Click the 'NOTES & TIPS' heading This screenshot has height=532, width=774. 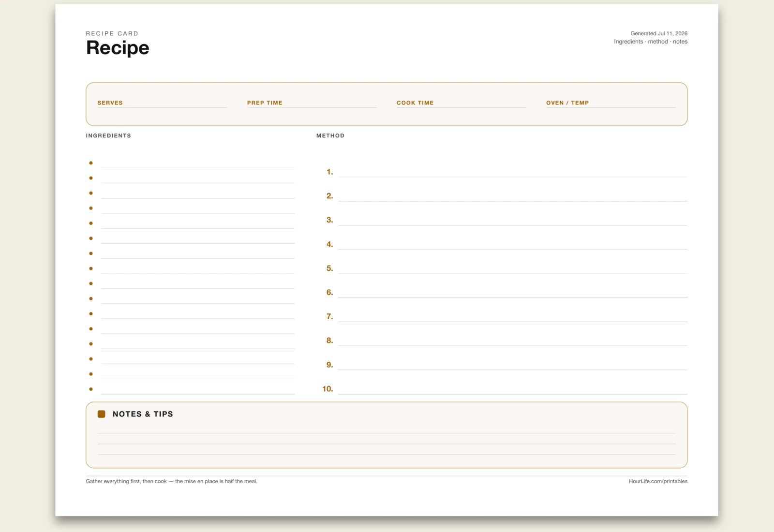tap(143, 414)
